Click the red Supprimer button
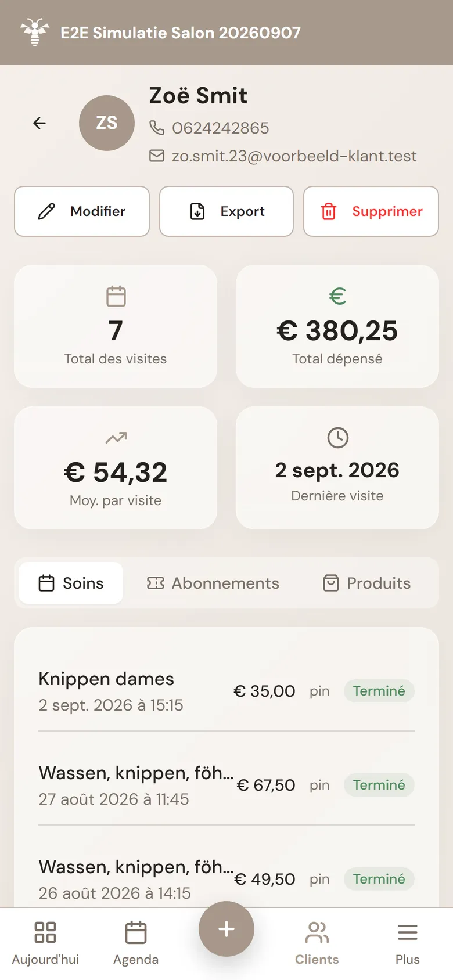Viewport: 453px width, 980px height. point(371,211)
